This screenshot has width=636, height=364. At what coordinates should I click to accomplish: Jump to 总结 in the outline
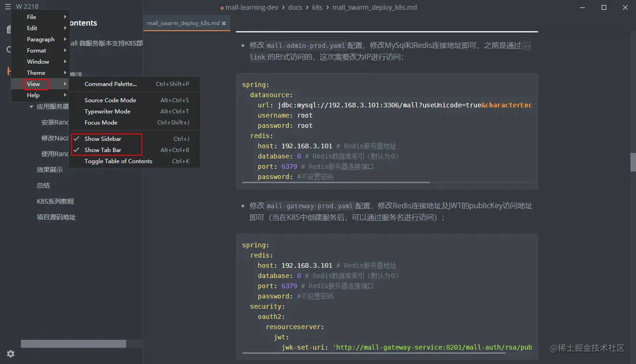[x=43, y=185]
